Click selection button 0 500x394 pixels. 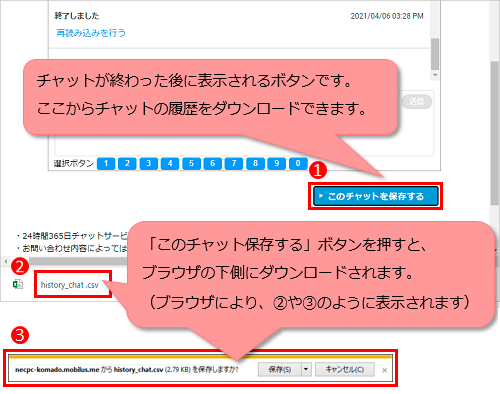pyautogui.click(x=298, y=163)
